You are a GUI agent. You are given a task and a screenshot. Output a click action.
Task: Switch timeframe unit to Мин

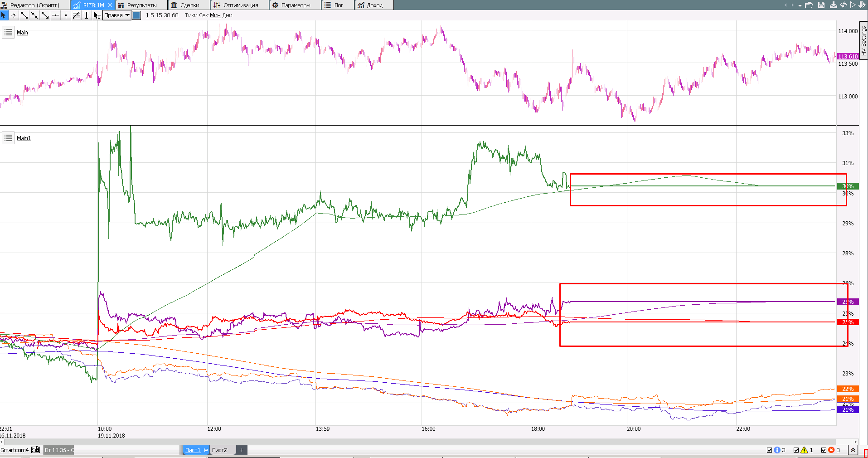(x=215, y=15)
